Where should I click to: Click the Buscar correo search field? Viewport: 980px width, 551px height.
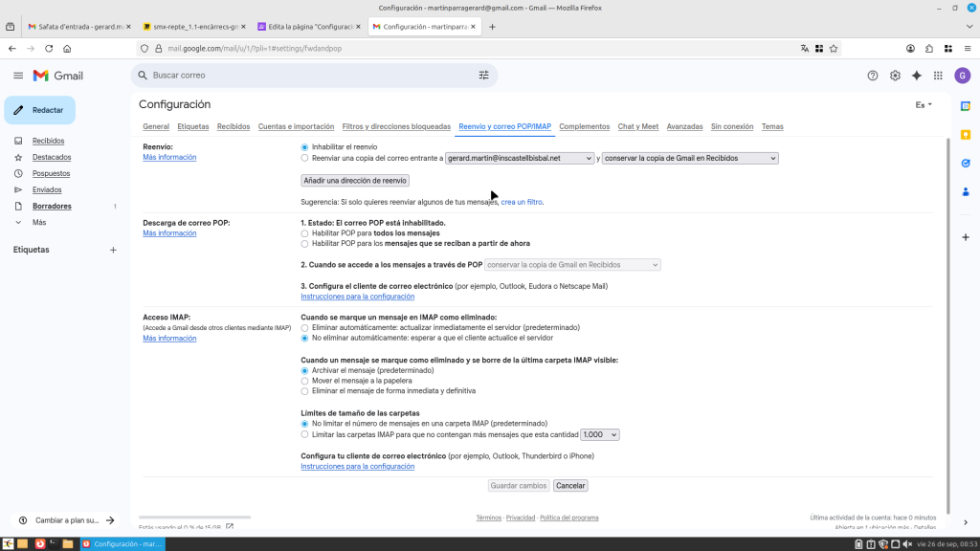coord(306,76)
